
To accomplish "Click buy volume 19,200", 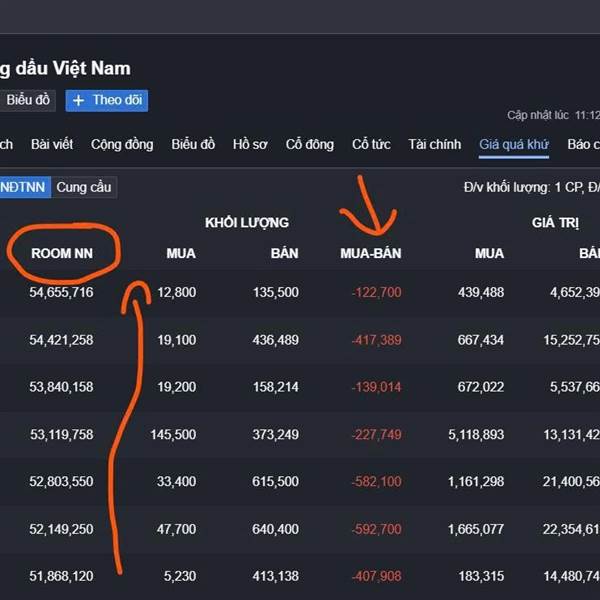I will [x=177, y=387].
